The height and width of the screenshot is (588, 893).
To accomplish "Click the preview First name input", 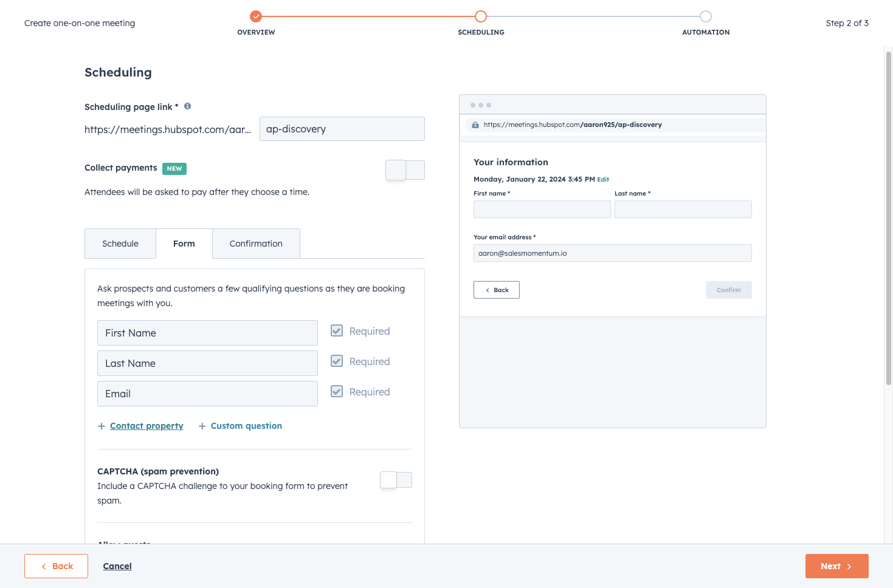I will [542, 210].
